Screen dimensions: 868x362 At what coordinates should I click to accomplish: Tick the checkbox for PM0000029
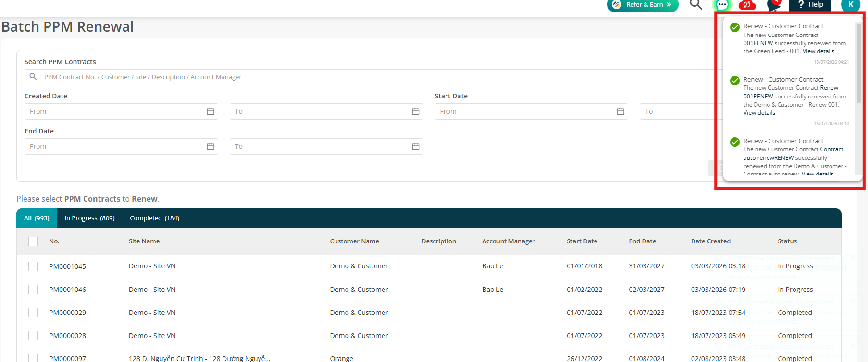pyautogui.click(x=33, y=313)
